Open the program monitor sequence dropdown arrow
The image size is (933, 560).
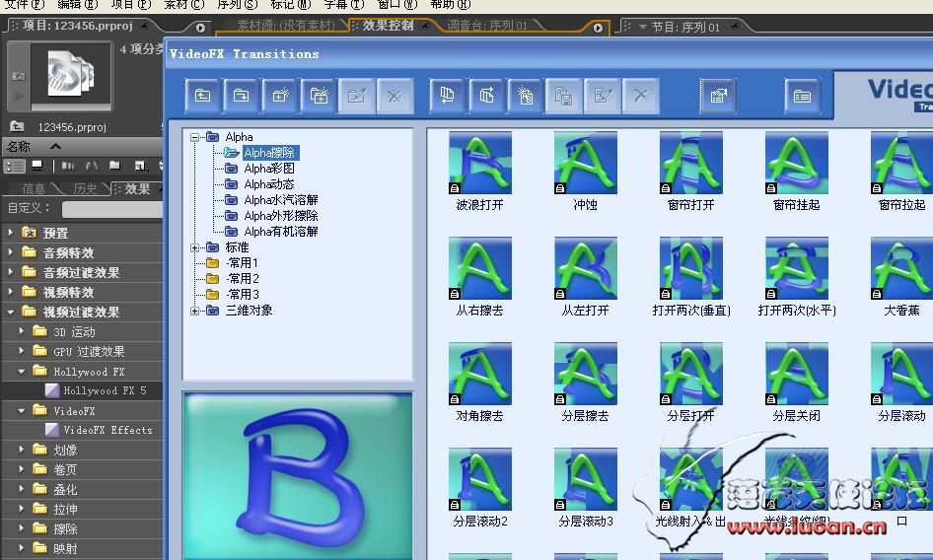(643, 27)
